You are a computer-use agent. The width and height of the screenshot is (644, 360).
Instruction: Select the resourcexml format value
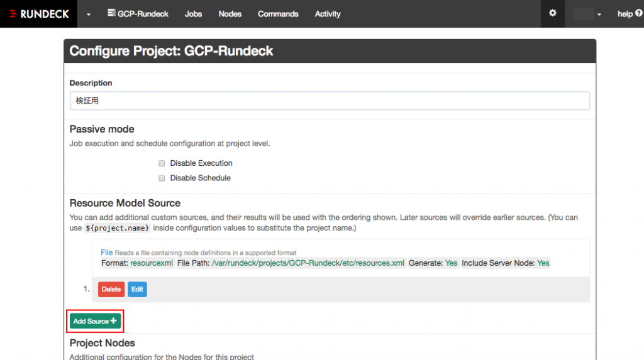(x=152, y=263)
